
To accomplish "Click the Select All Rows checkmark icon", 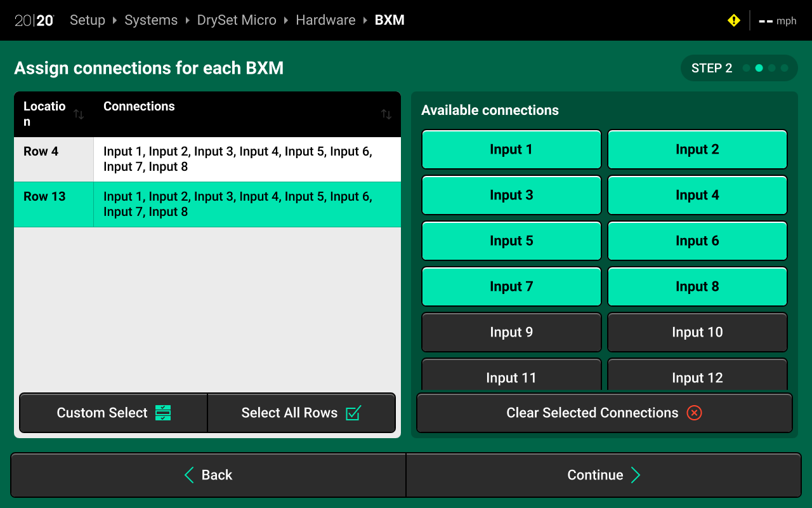I will pyautogui.click(x=353, y=413).
